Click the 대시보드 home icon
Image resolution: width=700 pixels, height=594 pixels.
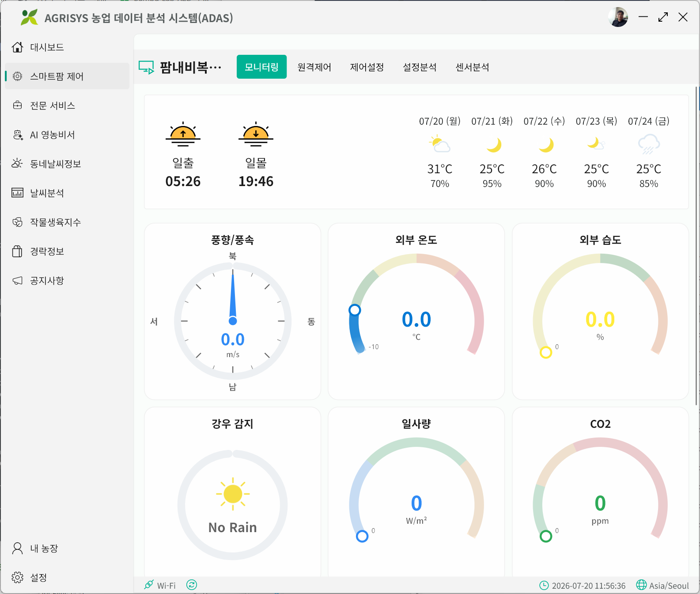(x=17, y=47)
